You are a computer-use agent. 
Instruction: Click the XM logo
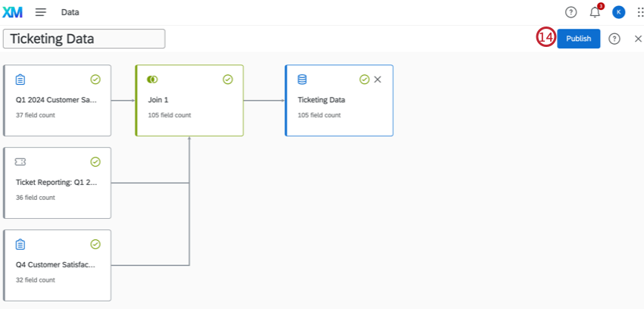point(13,12)
